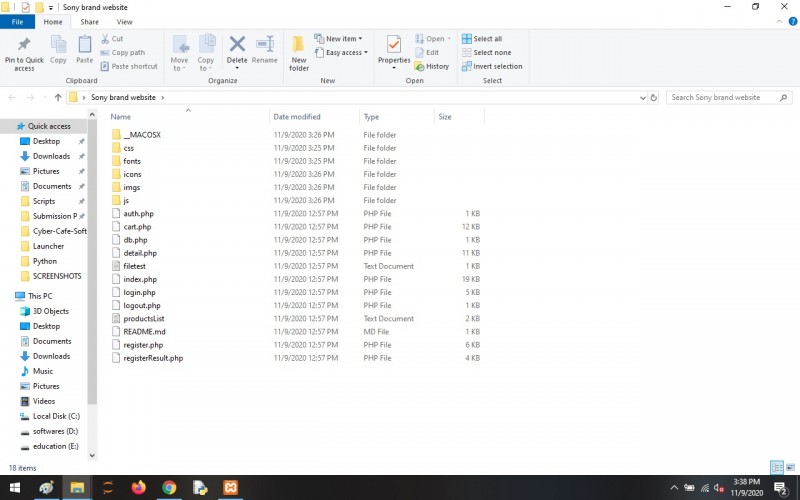Refresh the folder view

654,97
